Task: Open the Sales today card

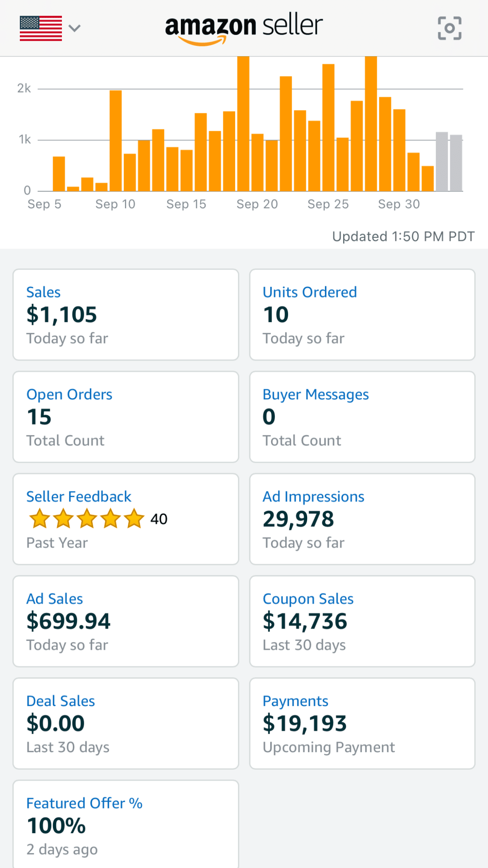Action: 126,315
